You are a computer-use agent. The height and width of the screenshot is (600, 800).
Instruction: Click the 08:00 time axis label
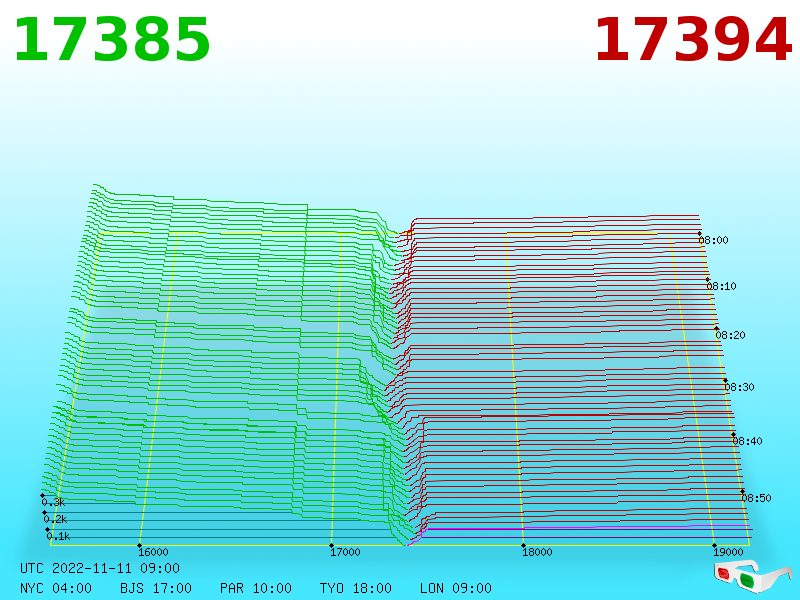pos(713,240)
